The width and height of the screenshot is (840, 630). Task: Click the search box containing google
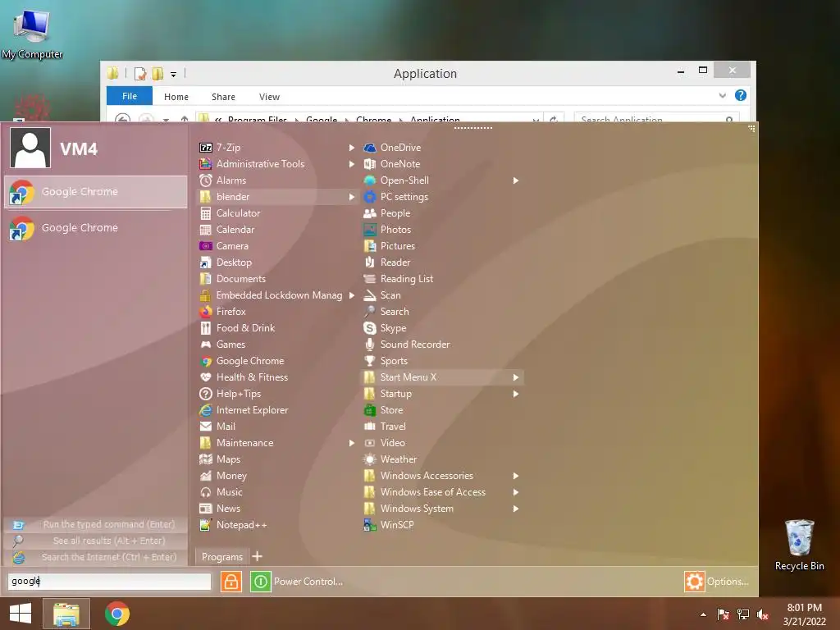pos(109,582)
